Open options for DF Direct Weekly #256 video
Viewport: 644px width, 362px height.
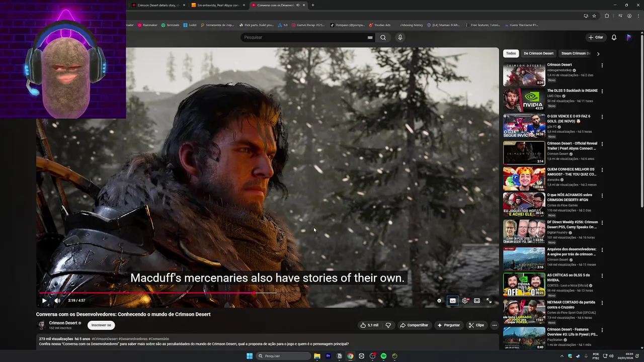(x=602, y=223)
